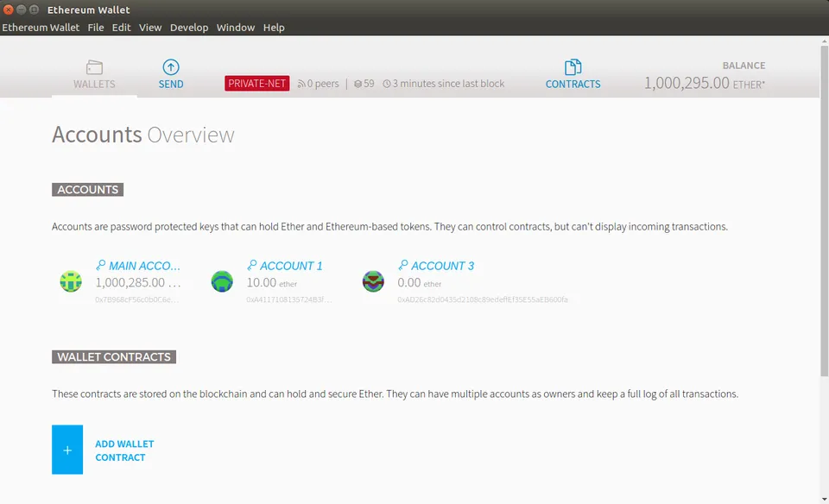Image resolution: width=829 pixels, height=504 pixels.
Task: Click the 1,000,285.00 main account balance
Action: click(138, 283)
